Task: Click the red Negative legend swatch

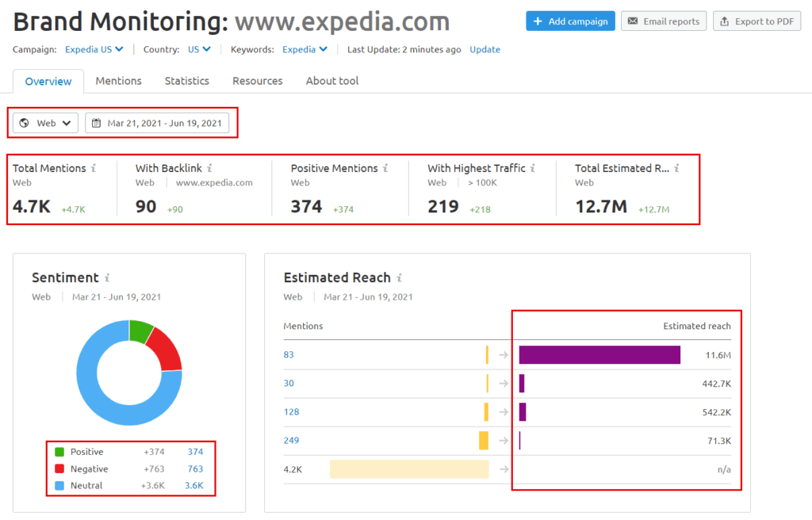Action: (59, 468)
